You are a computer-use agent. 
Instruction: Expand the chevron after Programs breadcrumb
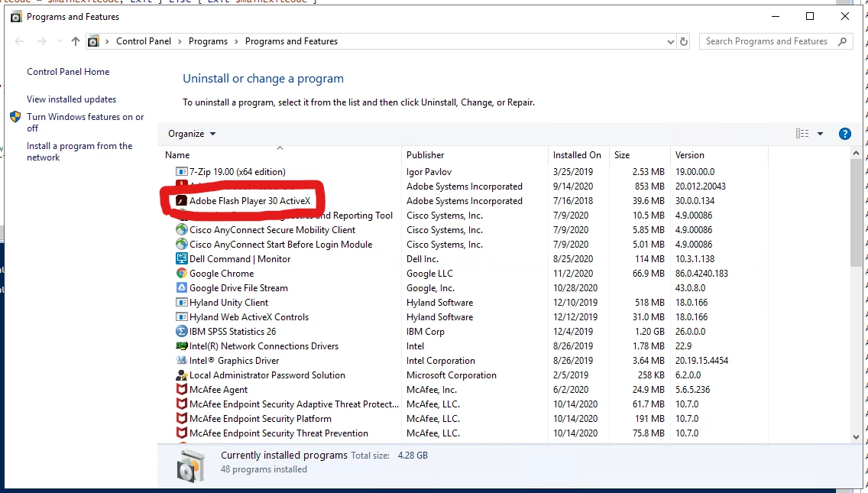[236, 41]
